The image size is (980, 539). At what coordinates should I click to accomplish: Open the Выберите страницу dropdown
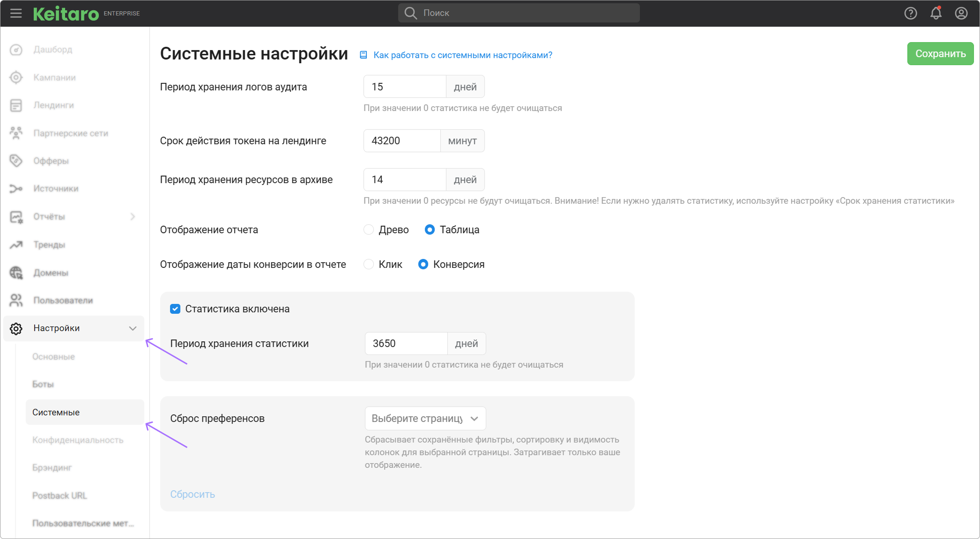pyautogui.click(x=425, y=418)
